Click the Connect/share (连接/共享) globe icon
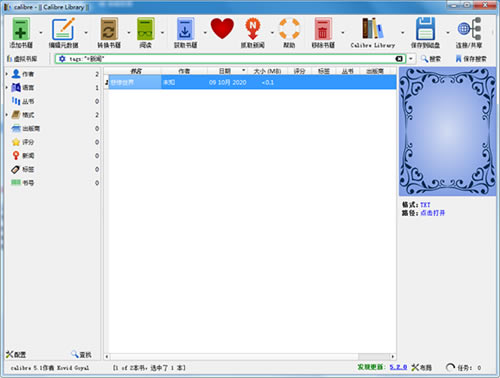 pyautogui.click(x=469, y=33)
